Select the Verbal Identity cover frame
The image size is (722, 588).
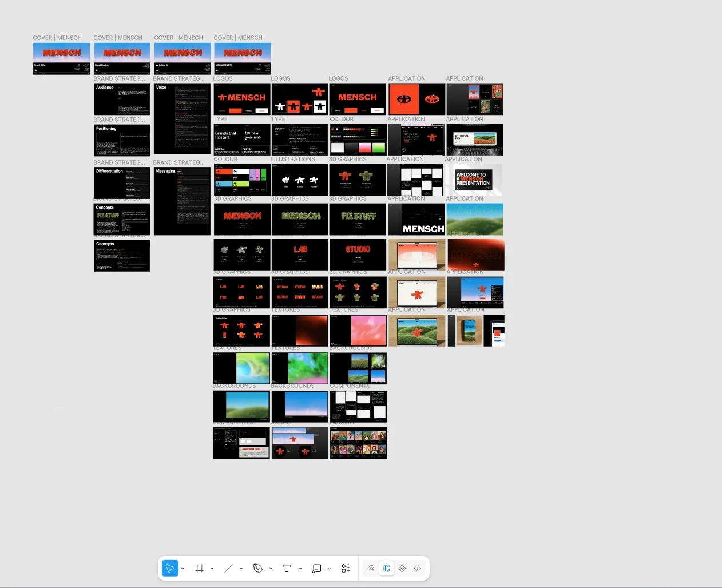click(183, 58)
